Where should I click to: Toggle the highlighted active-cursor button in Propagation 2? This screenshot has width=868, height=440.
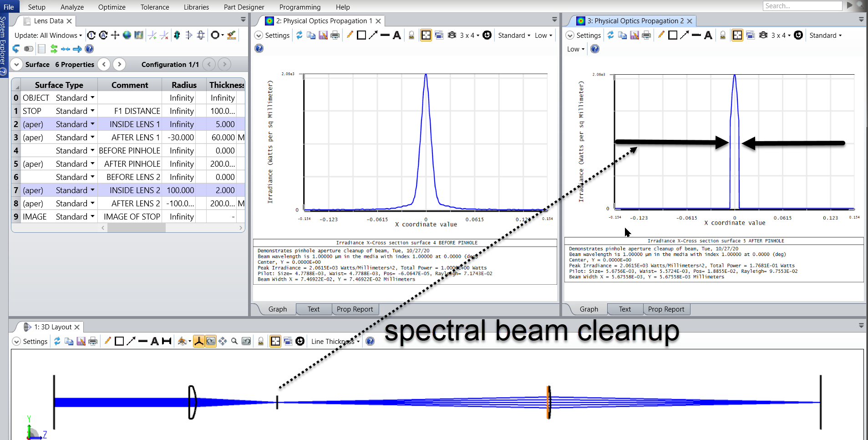click(737, 35)
